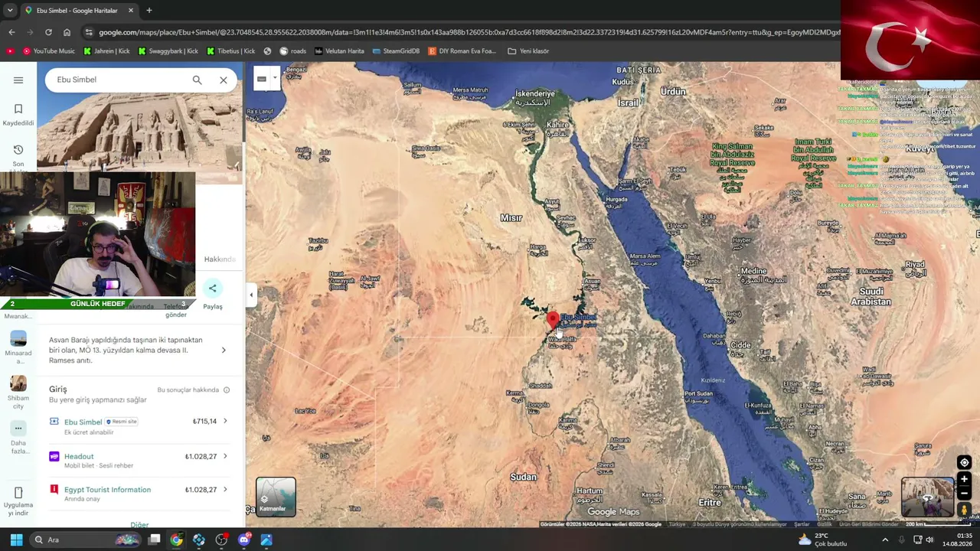980x551 pixels.
Task: Open the roads bookmark
Action: coord(292,51)
